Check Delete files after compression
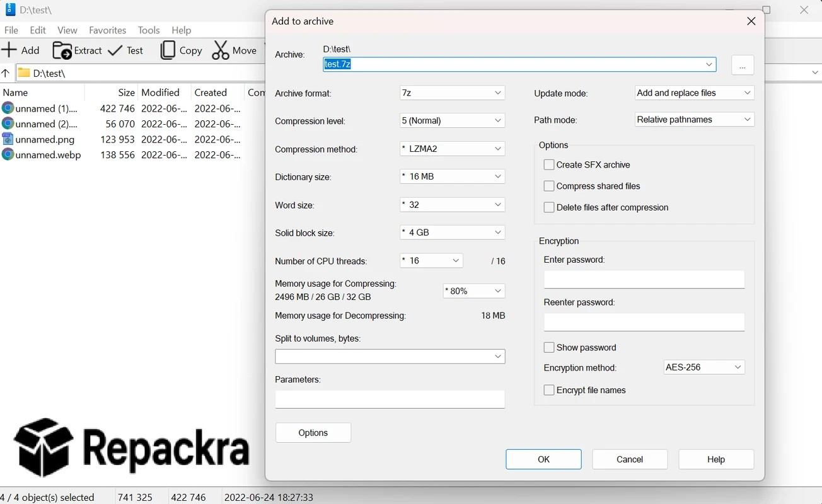 (x=549, y=208)
